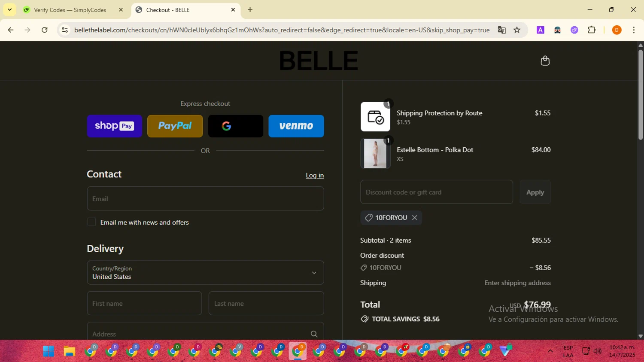The height and width of the screenshot is (362, 644).
Task: Expand the Country/Region dropdown
Action: [205, 273]
